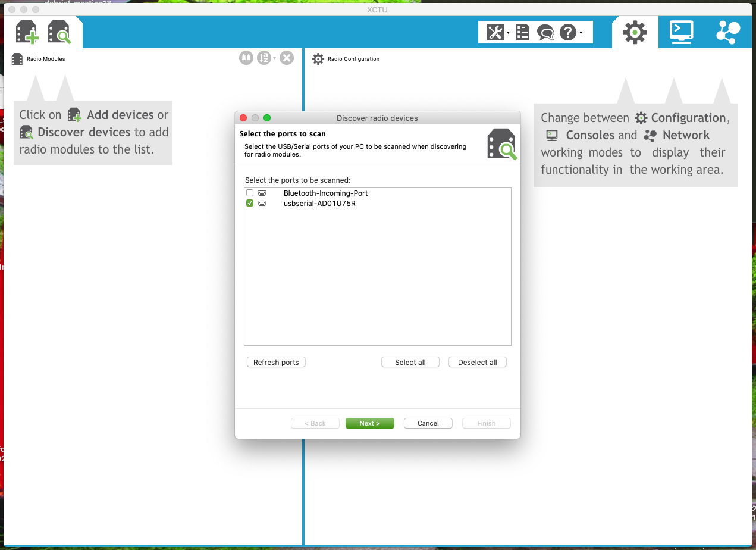Select the Bluetooth-Incoming-Port row text
The image size is (756, 550).
point(325,193)
